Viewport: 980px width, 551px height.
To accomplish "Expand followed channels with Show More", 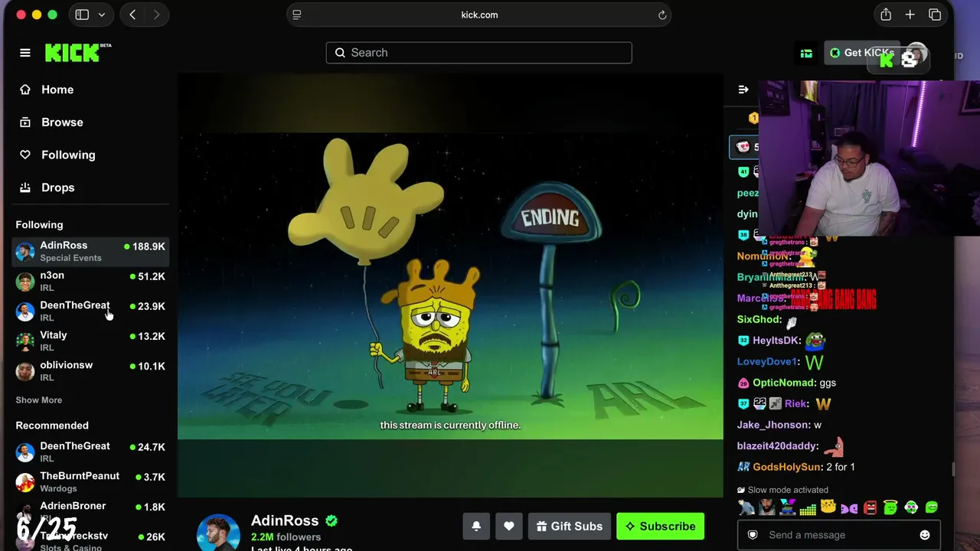I will [39, 400].
